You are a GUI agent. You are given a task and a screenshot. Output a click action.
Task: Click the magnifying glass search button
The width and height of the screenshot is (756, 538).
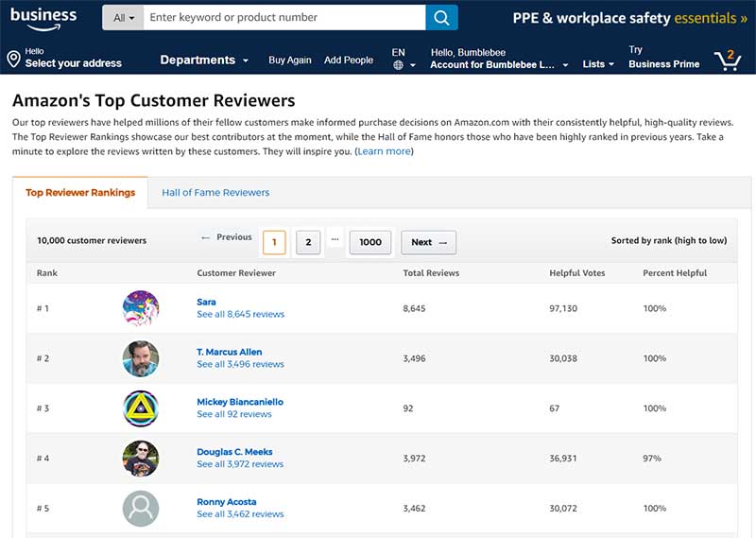coord(441,17)
